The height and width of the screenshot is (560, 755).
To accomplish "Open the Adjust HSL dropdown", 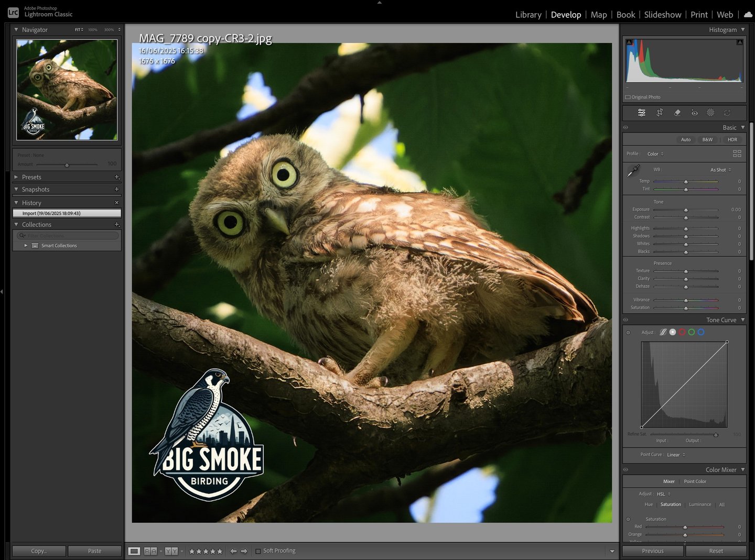I will [x=664, y=494].
